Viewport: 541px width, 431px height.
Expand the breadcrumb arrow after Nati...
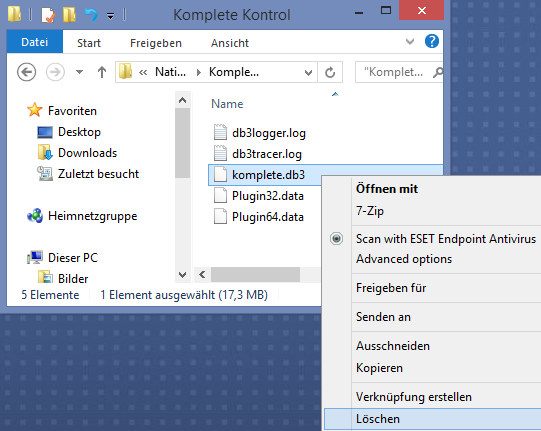(198, 72)
